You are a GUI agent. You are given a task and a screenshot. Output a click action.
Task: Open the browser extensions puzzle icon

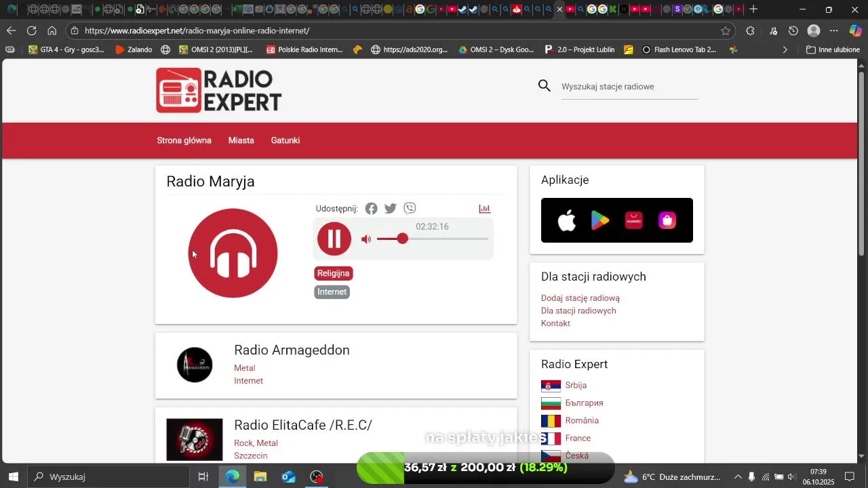[751, 30]
